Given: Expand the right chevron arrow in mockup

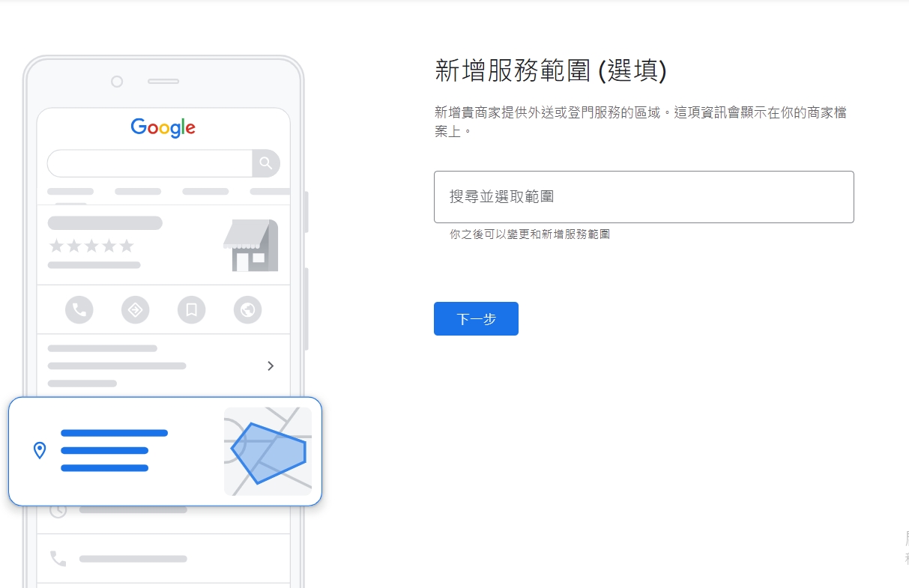Looking at the screenshot, I should (x=271, y=366).
